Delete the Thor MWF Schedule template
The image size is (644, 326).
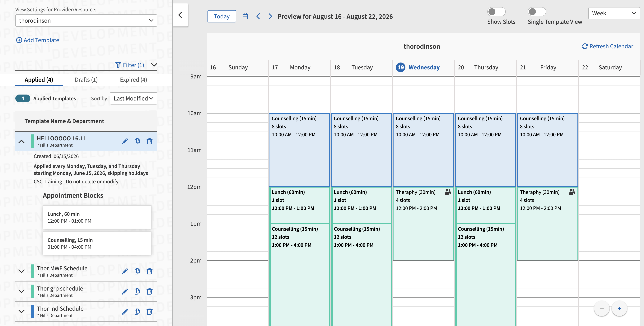(x=150, y=271)
